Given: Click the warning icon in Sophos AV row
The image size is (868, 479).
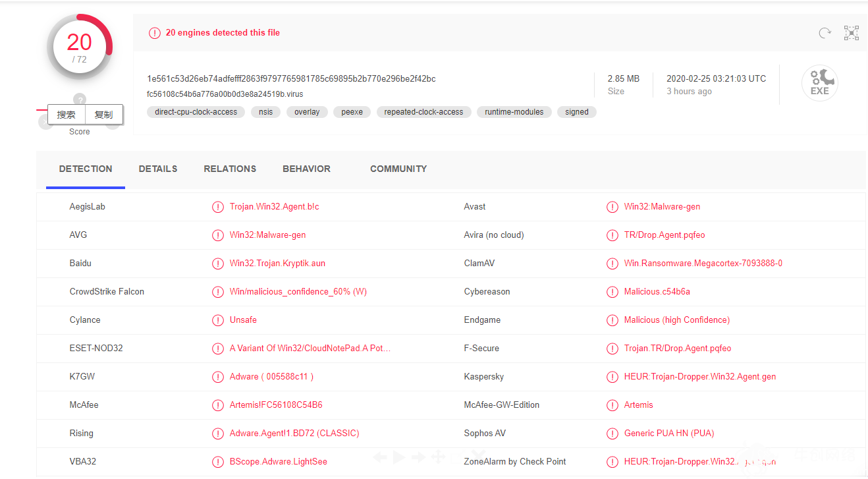Looking at the screenshot, I should pyautogui.click(x=612, y=434).
